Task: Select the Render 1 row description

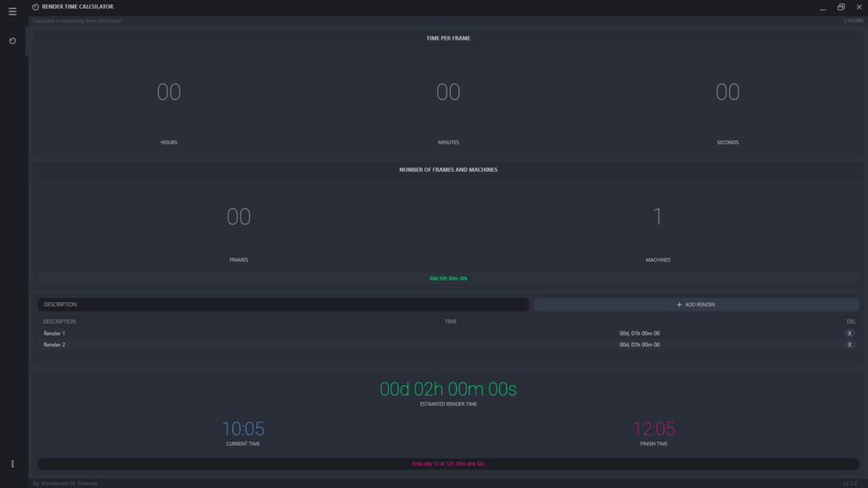Action: (54, 333)
